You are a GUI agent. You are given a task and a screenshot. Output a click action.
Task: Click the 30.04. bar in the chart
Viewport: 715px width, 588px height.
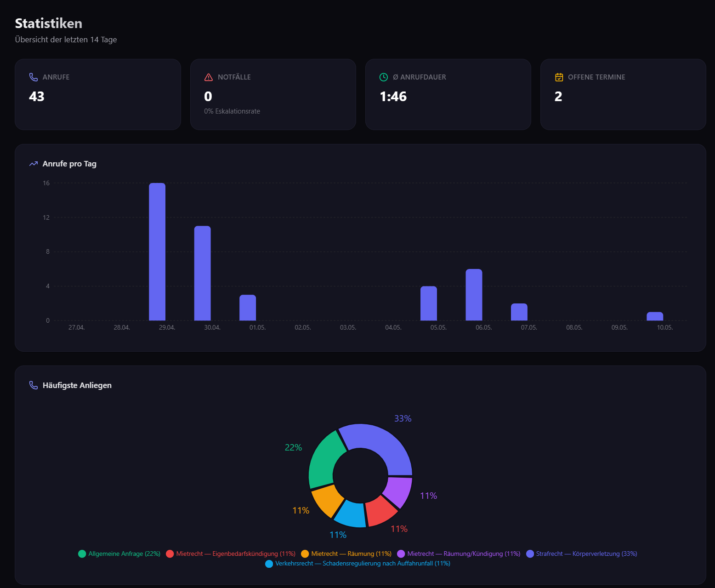[x=203, y=273]
